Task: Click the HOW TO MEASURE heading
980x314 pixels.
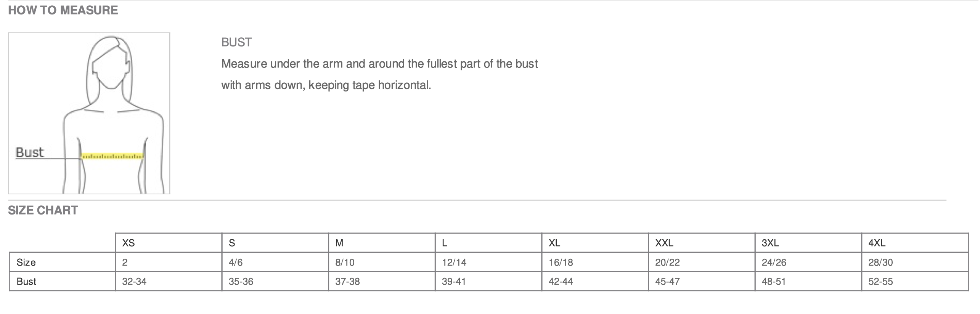Action: [63, 10]
